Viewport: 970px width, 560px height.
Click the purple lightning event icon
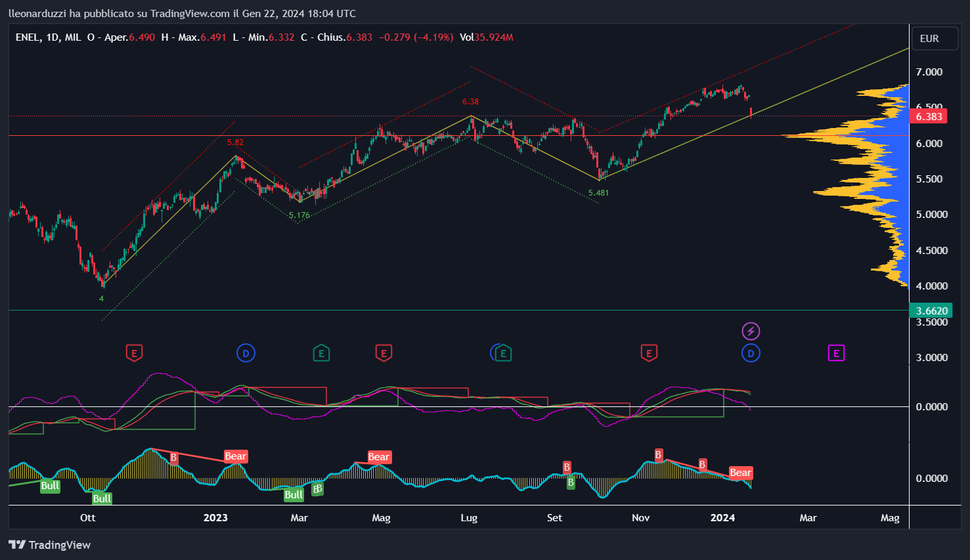(751, 331)
